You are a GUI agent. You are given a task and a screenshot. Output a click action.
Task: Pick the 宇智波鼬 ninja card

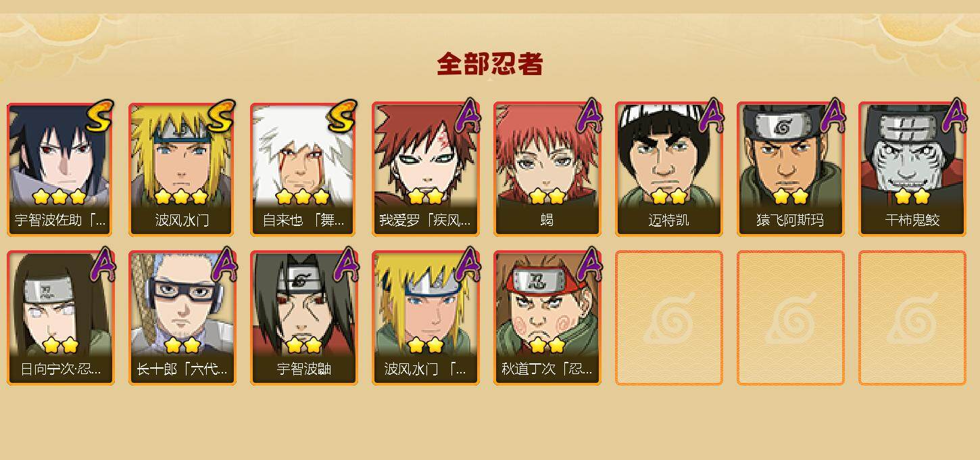pos(304,318)
